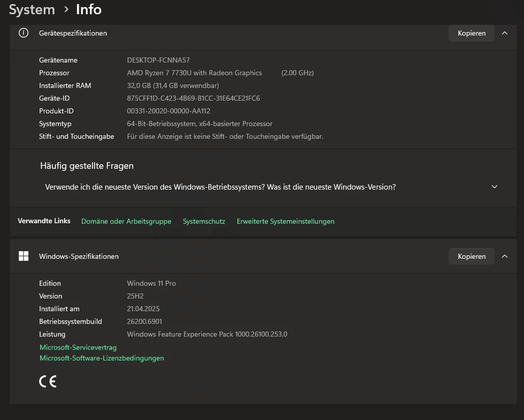The height and width of the screenshot is (420, 524).
Task: Click the Gerätespezifikationen header label
Action: click(73, 33)
